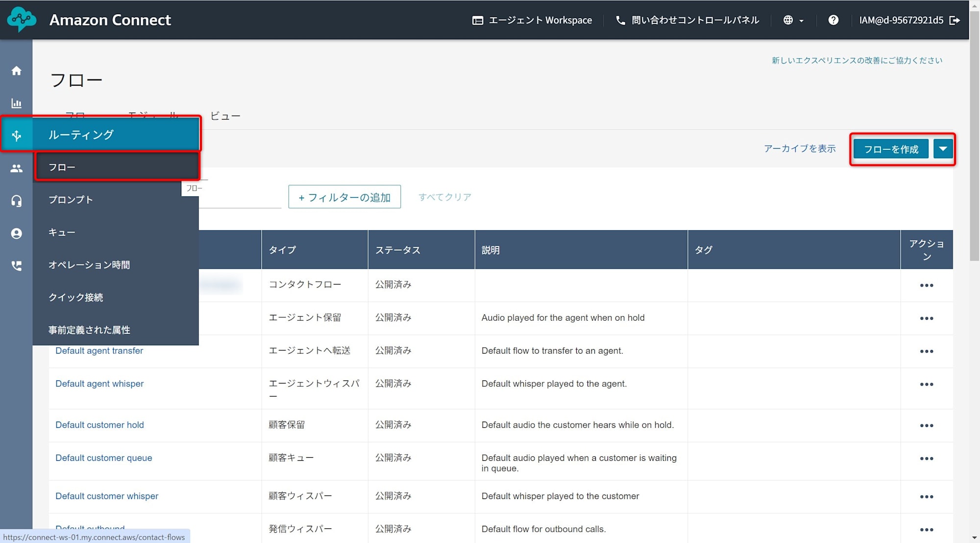
Task: Open actions menu for Default customer hold
Action: tap(926, 425)
